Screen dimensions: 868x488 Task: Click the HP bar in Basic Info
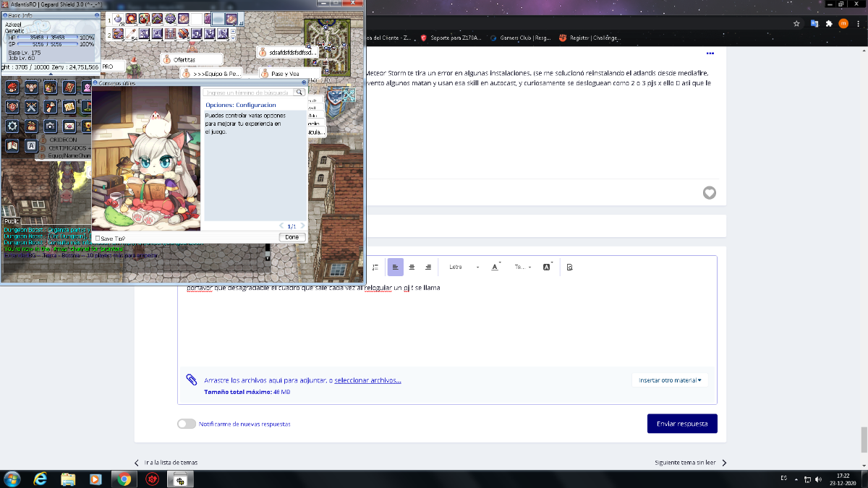[47, 37]
